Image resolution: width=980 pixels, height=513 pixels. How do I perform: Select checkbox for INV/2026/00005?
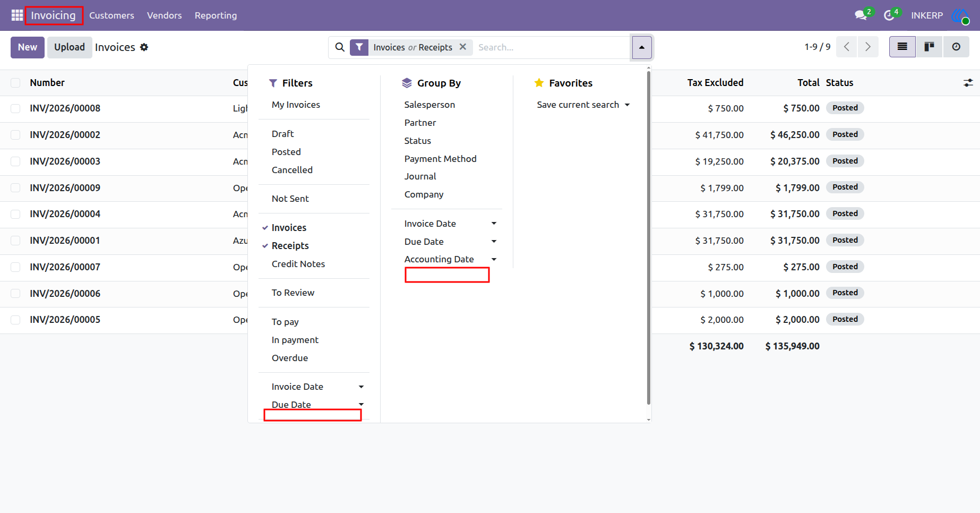[x=15, y=320]
